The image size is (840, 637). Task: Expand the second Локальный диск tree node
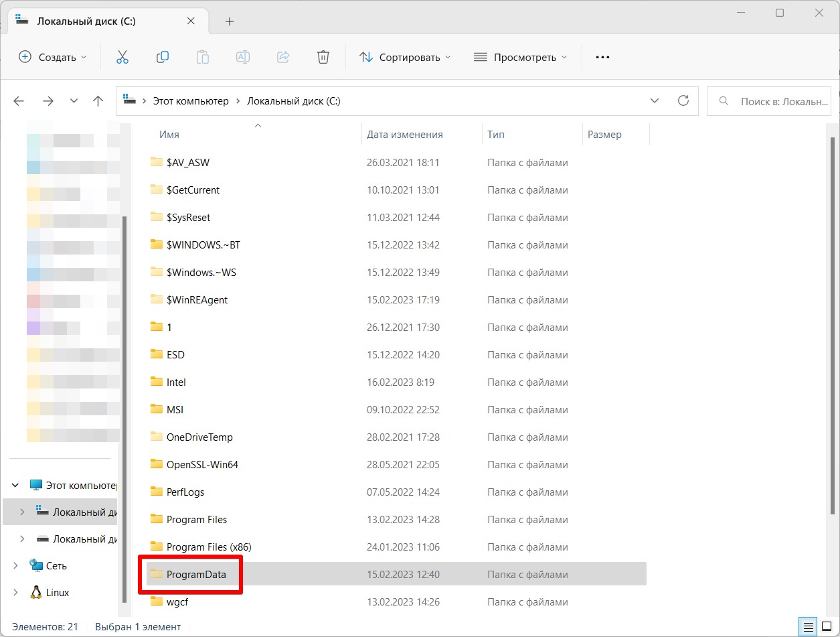(22, 539)
